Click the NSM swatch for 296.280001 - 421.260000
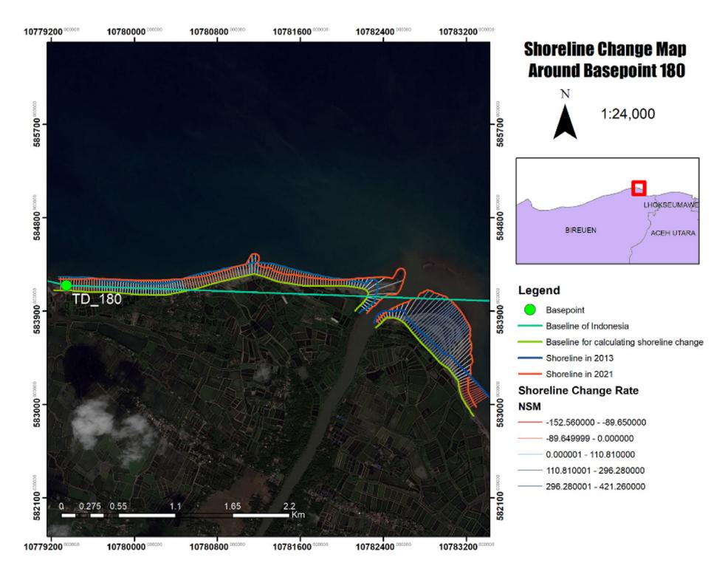Screen dimensions: 728x577 [529, 486]
